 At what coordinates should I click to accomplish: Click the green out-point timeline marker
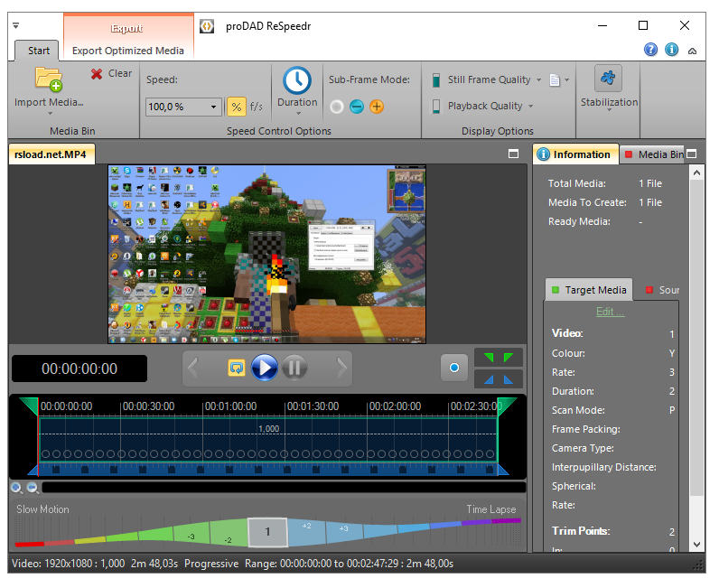click(507, 406)
